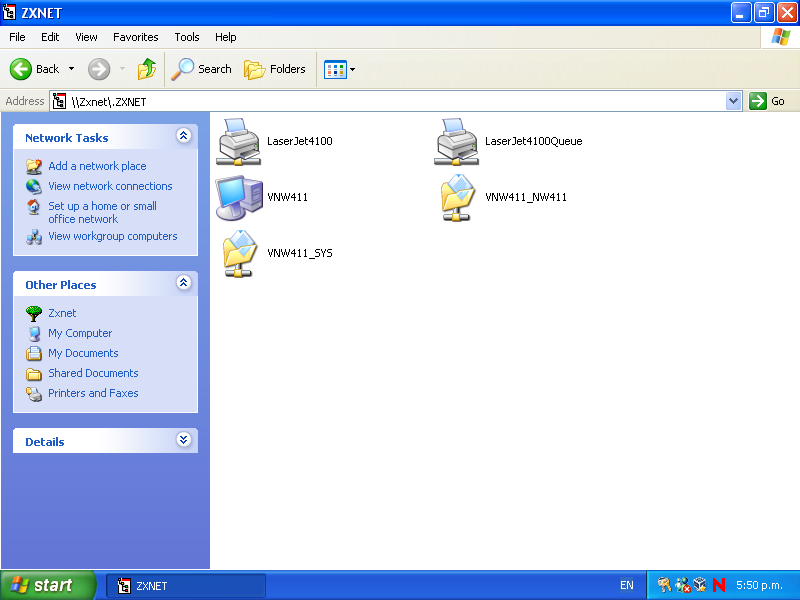
Task: Open the Edit menu
Action: coord(50,37)
